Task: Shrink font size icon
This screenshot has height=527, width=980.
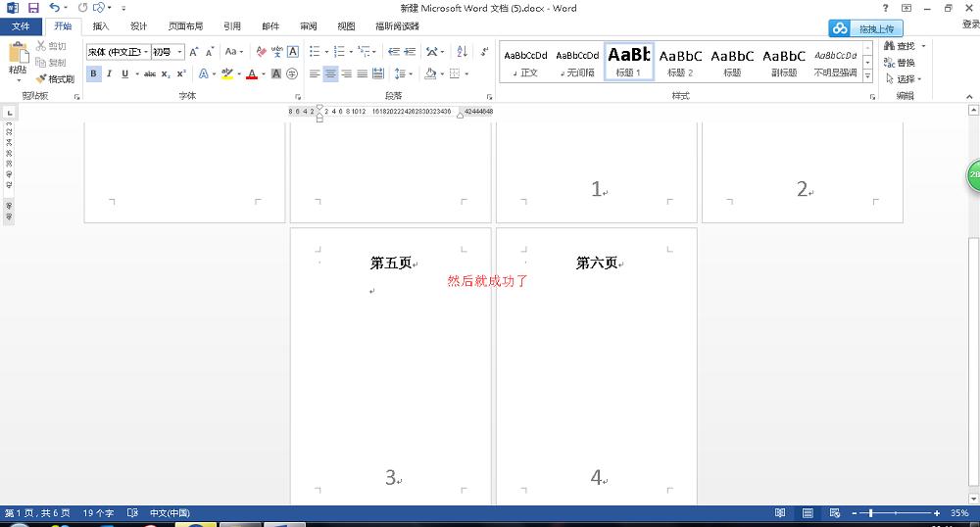Action: (x=210, y=52)
